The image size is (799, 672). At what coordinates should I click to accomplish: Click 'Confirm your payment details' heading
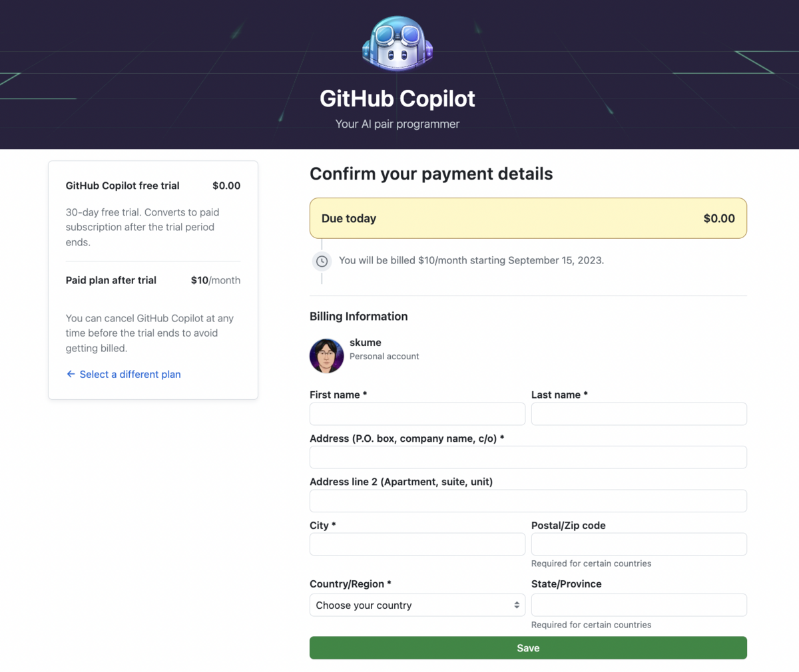pyautogui.click(x=431, y=174)
